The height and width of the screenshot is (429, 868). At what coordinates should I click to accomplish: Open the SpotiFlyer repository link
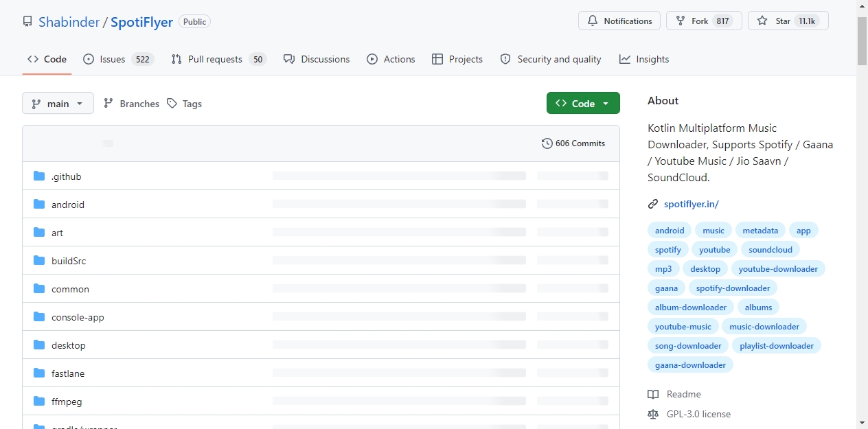click(x=142, y=22)
